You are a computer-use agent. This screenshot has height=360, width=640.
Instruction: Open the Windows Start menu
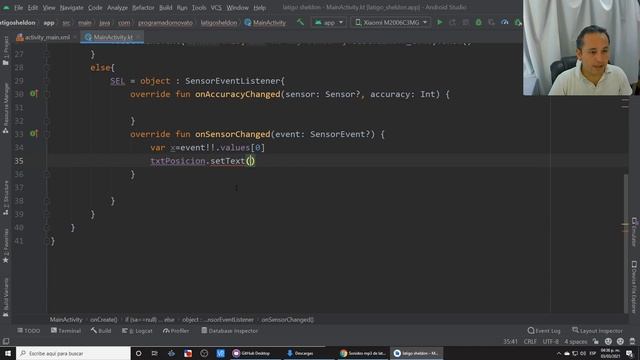tap(8, 353)
